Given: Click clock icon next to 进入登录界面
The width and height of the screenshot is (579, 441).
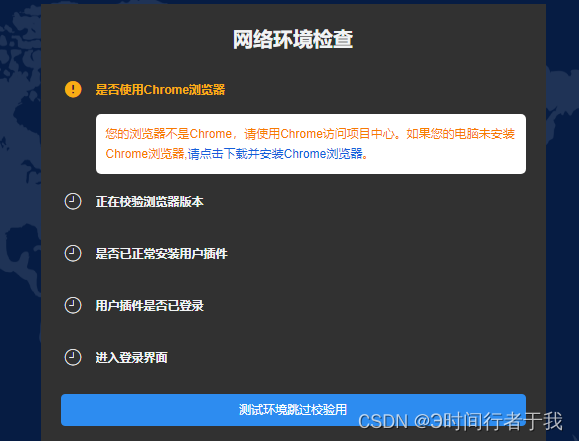Looking at the screenshot, I should (73, 357).
